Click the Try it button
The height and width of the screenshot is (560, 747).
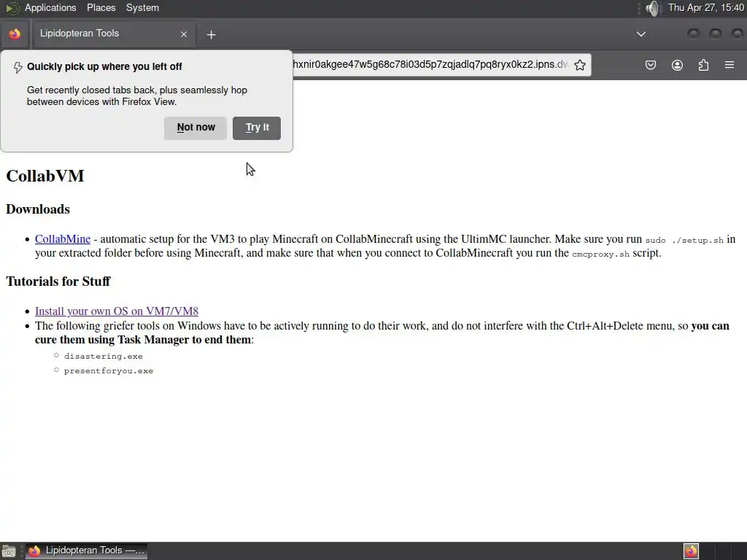(x=257, y=128)
